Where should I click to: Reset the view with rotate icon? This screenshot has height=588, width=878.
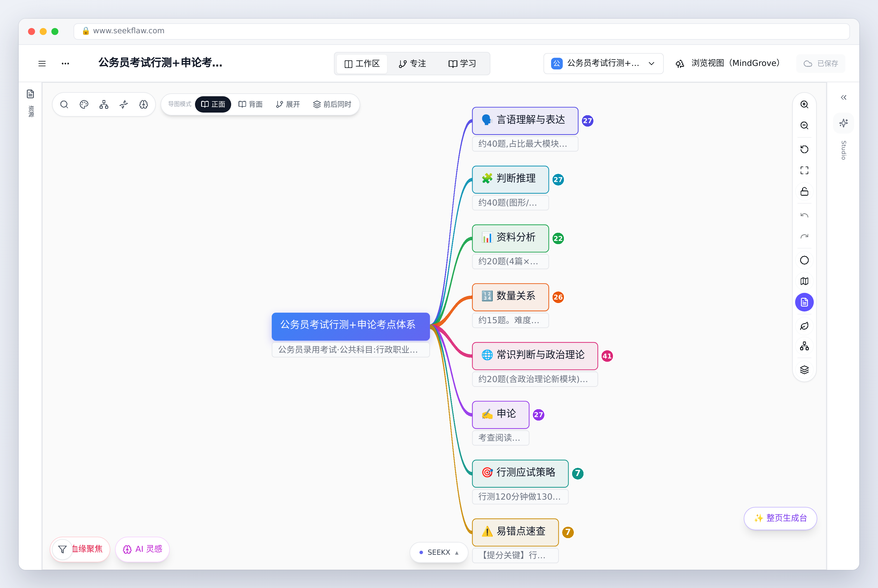pos(804,149)
